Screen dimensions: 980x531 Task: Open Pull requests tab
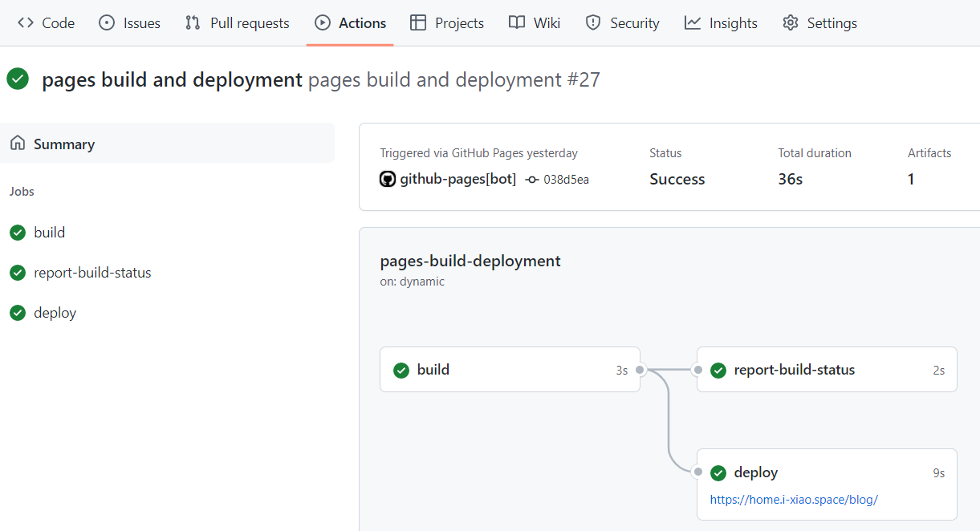point(237,23)
